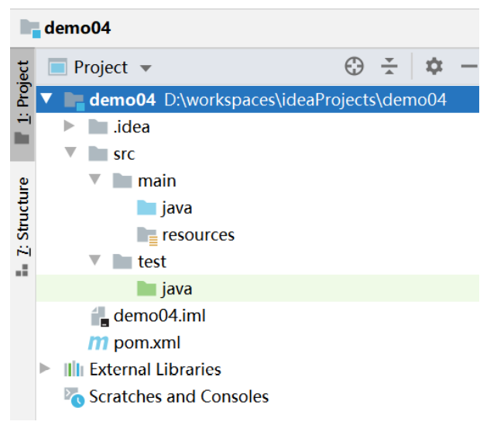This screenshot has height=425, width=504.
Task: Click the src folder icon
Action: [x=98, y=153]
